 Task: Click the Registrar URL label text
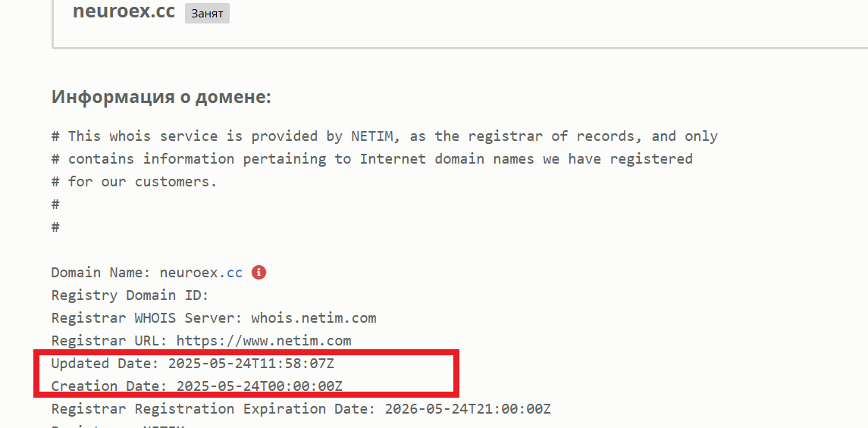111,341
